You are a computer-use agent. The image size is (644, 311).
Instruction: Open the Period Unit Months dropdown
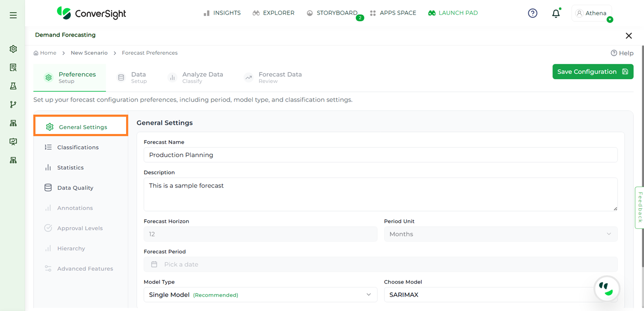click(x=500, y=234)
